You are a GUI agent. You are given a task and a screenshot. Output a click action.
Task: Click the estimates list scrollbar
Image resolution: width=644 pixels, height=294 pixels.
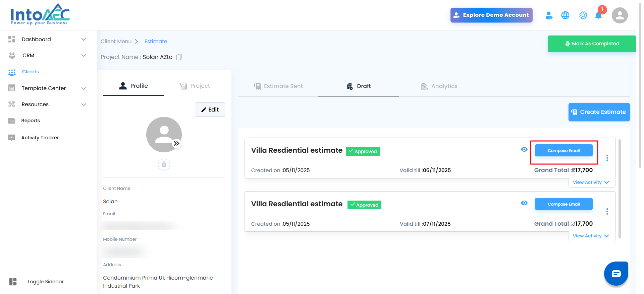tap(620, 189)
